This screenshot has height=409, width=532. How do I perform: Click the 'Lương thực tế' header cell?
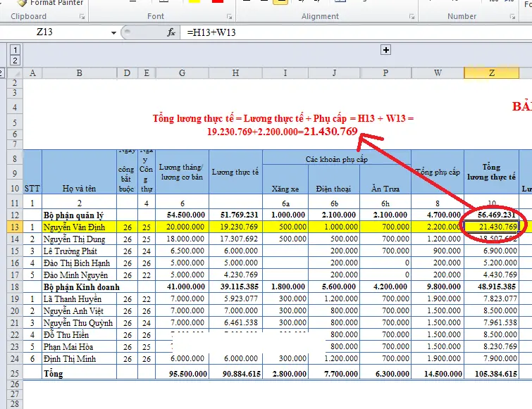235,172
